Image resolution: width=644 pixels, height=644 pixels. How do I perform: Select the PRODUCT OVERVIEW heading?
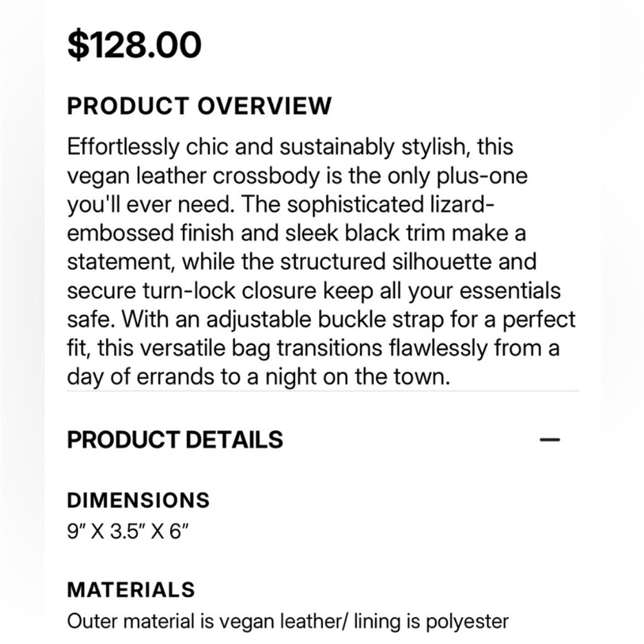(199, 106)
